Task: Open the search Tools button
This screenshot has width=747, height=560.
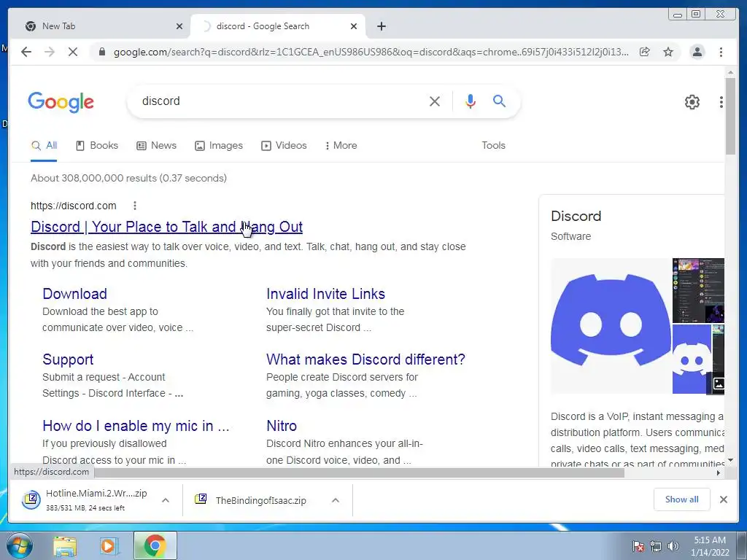Action: point(493,145)
